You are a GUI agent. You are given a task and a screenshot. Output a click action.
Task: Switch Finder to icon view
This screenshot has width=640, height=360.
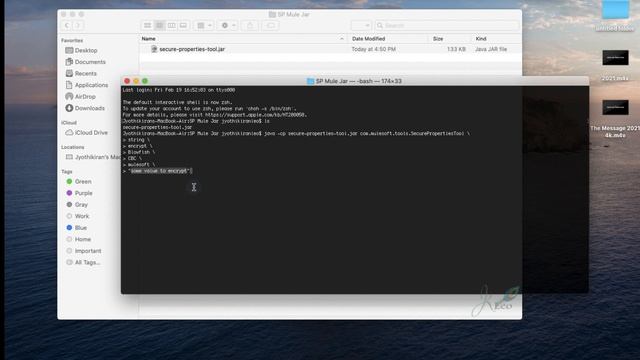coord(147,25)
